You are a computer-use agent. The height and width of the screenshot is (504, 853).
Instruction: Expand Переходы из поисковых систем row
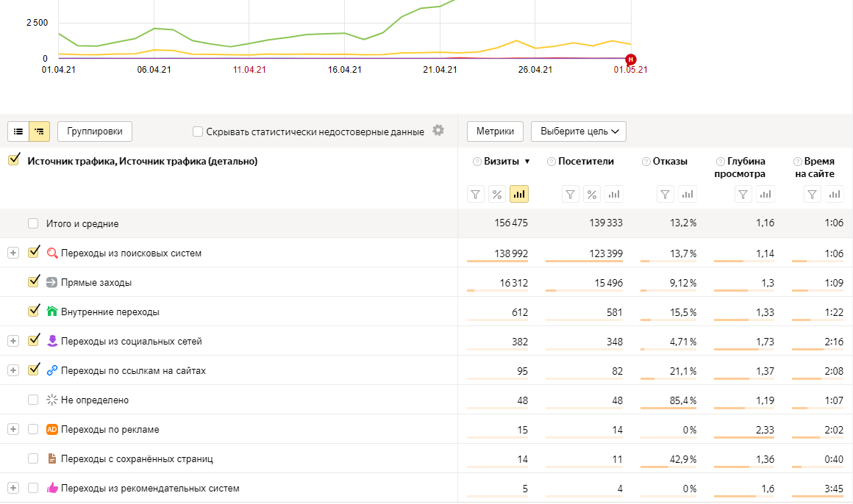coord(13,253)
